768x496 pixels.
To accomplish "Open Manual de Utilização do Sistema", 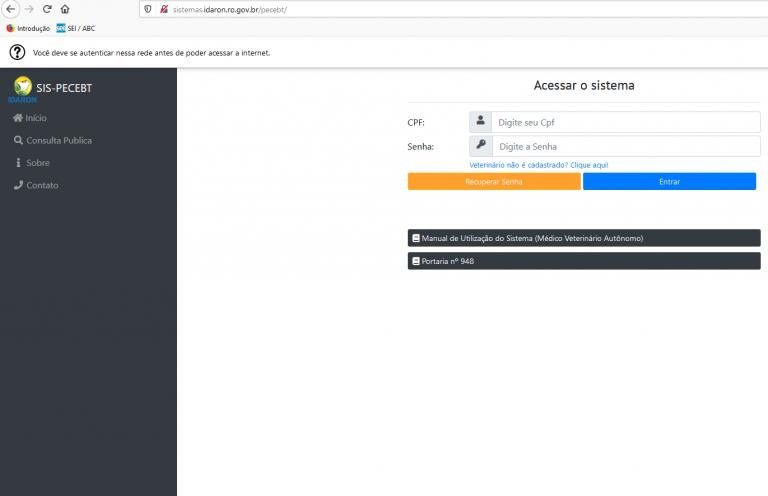I will (584, 238).
